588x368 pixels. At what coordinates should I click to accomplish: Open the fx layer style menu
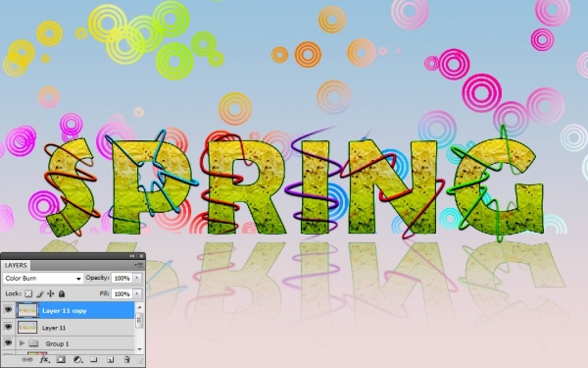45,360
